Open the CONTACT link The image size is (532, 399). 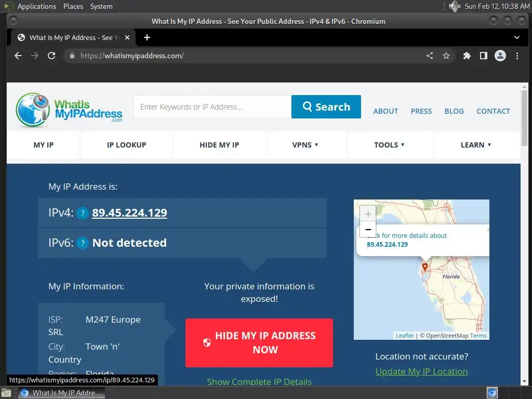[494, 111]
